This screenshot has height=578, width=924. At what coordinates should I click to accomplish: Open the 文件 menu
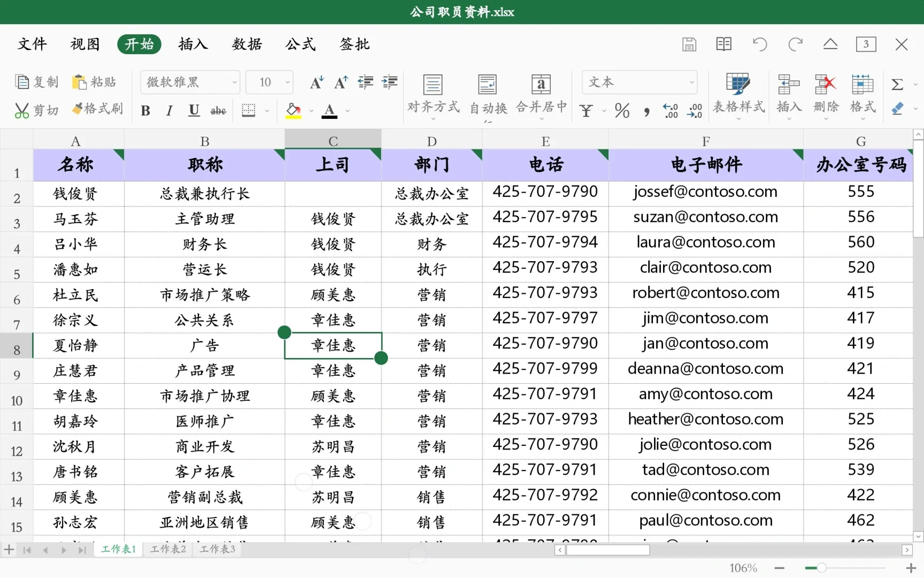pyautogui.click(x=32, y=44)
